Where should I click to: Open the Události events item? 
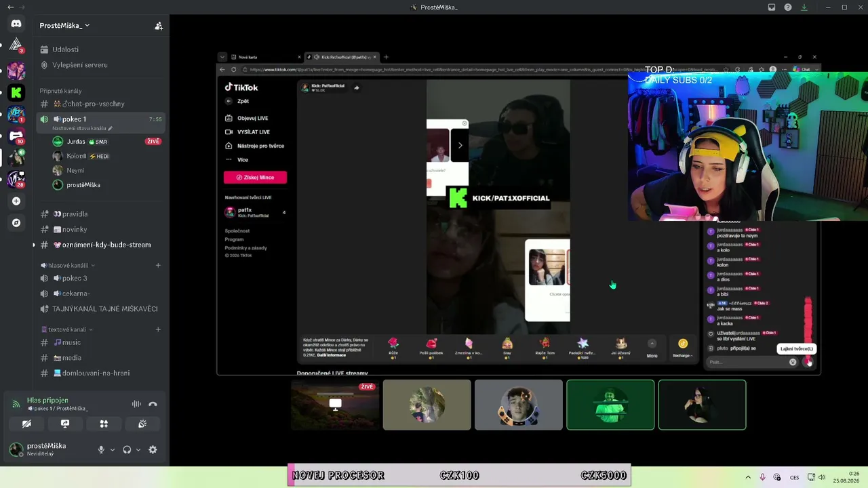[100, 49]
